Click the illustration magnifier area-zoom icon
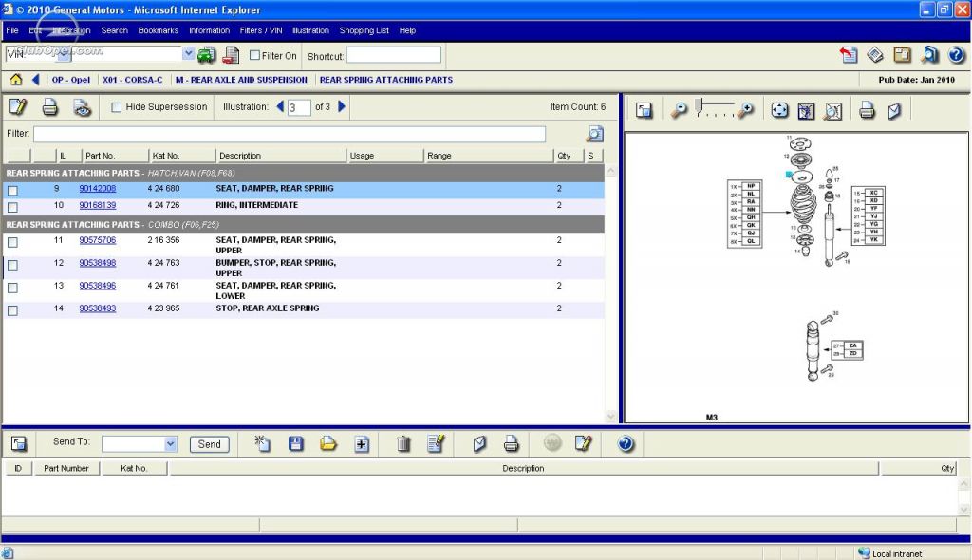The image size is (972, 560). click(x=833, y=111)
